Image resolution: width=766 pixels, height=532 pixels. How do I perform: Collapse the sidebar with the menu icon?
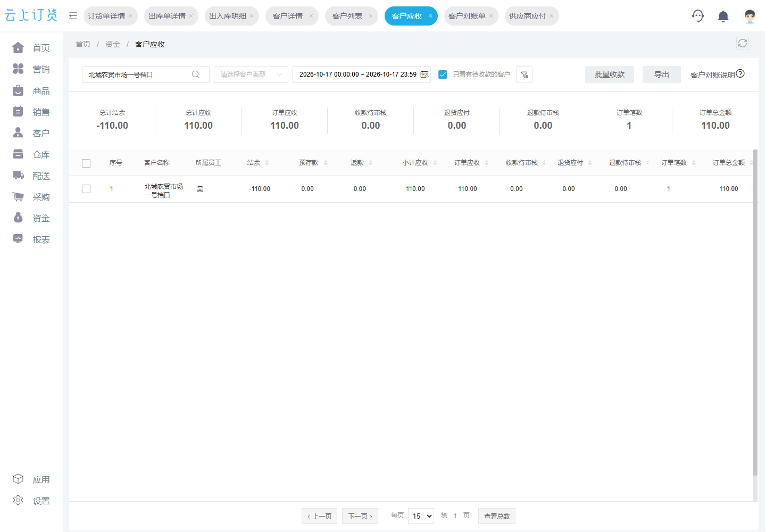pos(73,16)
